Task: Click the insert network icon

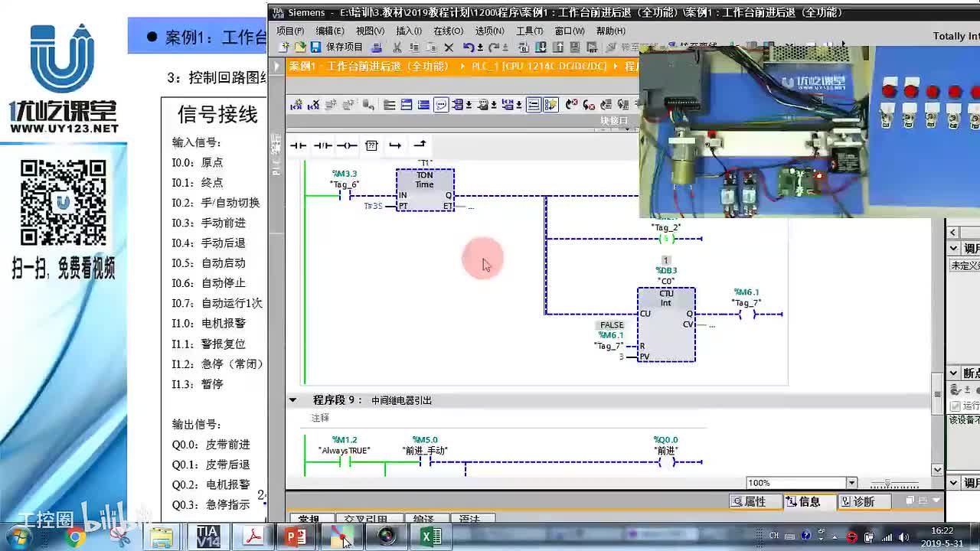Action: click(296, 105)
